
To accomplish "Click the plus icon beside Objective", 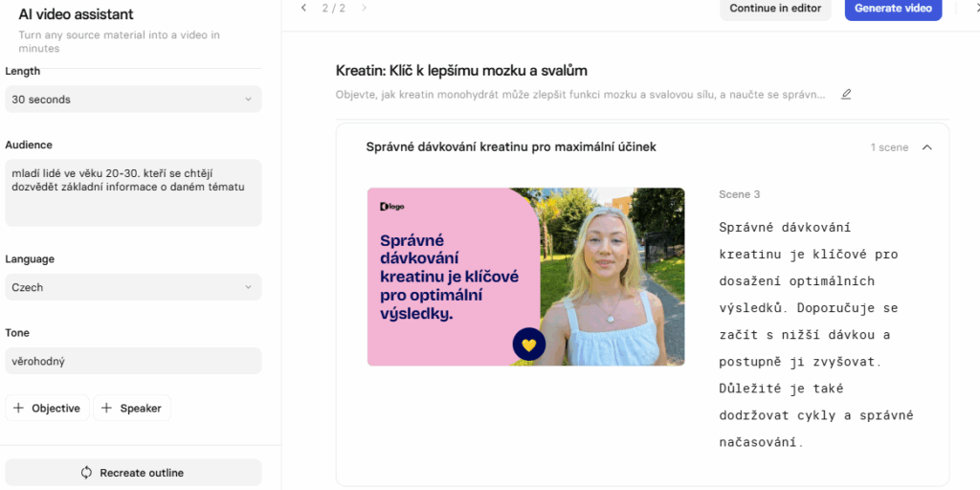I will click(x=18, y=408).
